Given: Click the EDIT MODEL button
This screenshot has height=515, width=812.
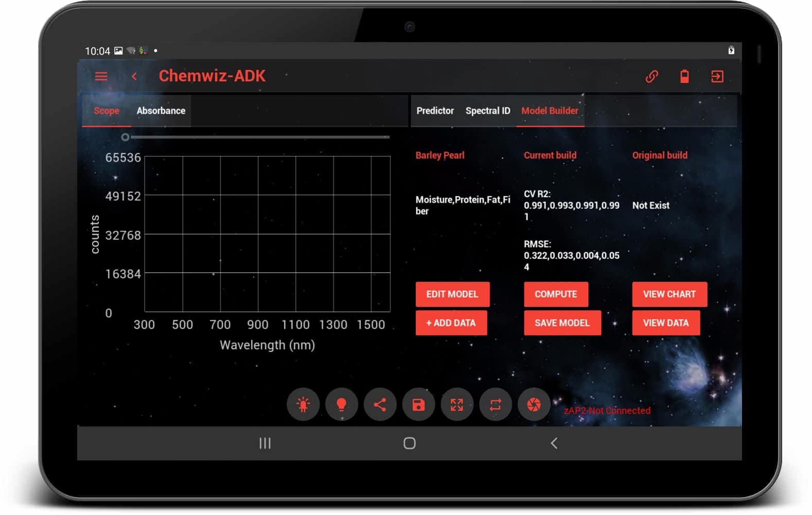Looking at the screenshot, I should (x=452, y=294).
